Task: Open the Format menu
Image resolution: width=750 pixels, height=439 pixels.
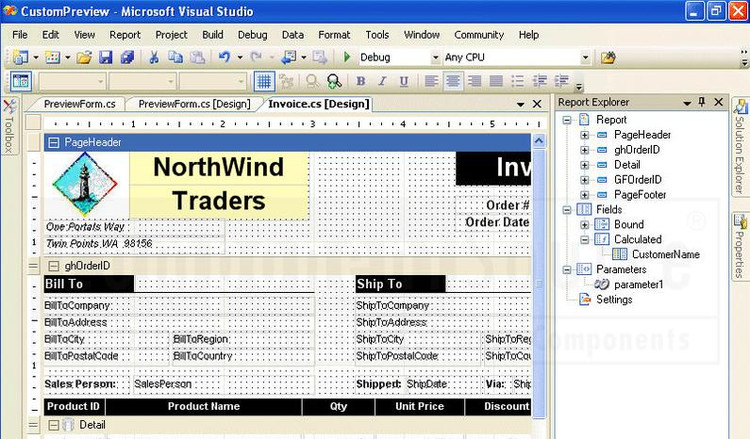Action: click(334, 34)
